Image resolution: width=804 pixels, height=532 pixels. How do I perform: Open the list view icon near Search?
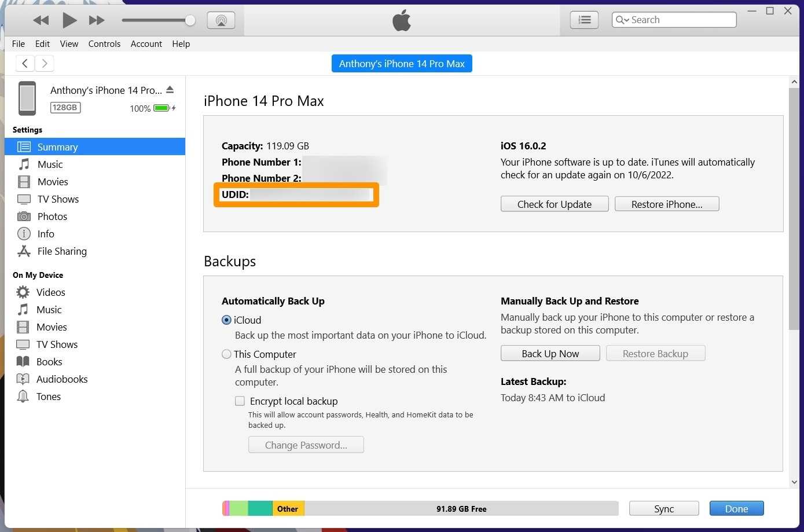coord(584,20)
